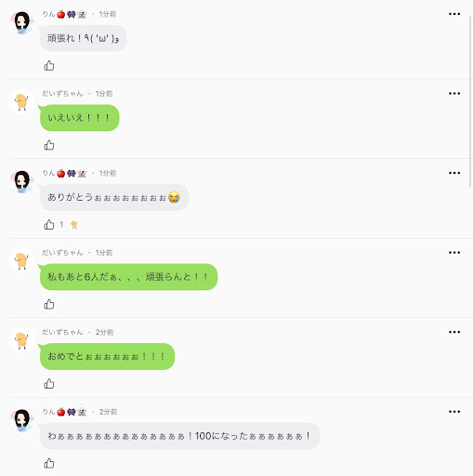Screen dimensions: 473x476
Task: Like the おめでと comment
Action: pyautogui.click(x=49, y=384)
